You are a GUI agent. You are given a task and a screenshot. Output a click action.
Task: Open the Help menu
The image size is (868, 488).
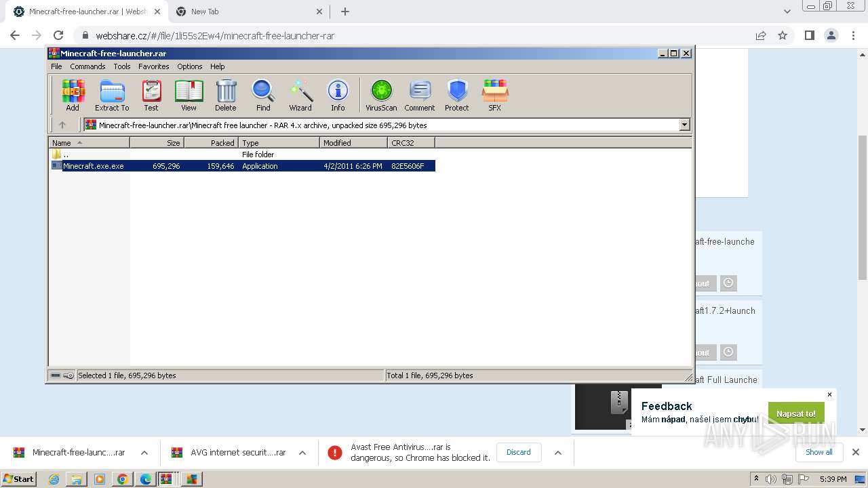(x=217, y=66)
